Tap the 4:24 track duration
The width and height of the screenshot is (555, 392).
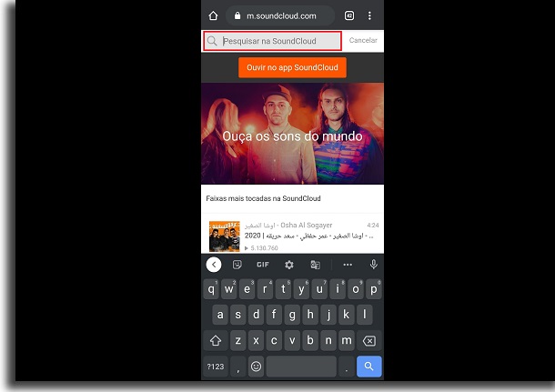pos(373,225)
